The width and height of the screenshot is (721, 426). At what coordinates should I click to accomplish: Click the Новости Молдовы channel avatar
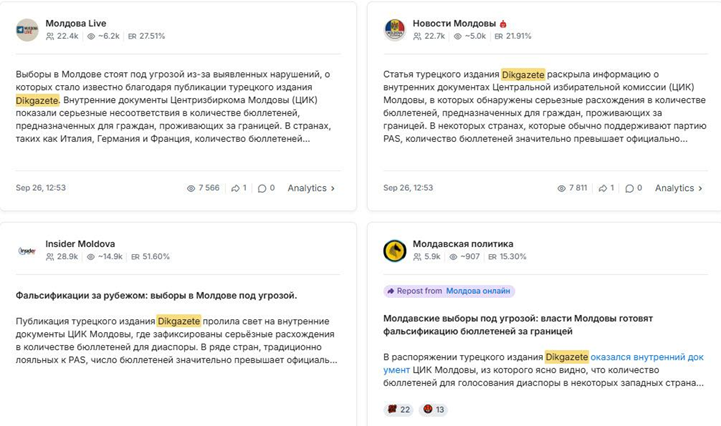(395, 30)
